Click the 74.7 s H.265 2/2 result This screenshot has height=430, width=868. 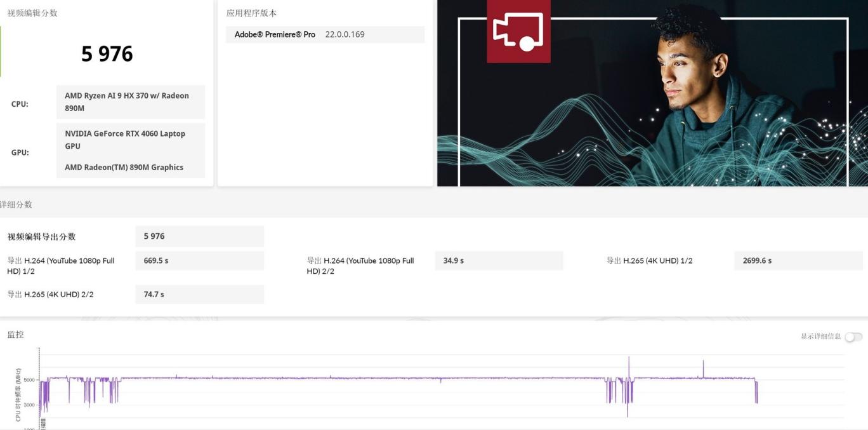click(199, 295)
